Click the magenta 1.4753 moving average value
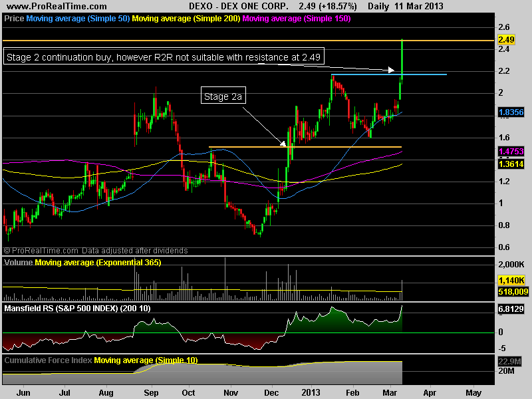Screen dimensions: 532x399 coord(511,152)
